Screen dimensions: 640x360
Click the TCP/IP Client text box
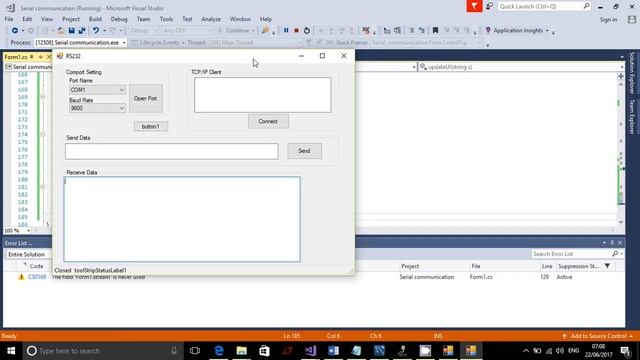[x=263, y=95]
